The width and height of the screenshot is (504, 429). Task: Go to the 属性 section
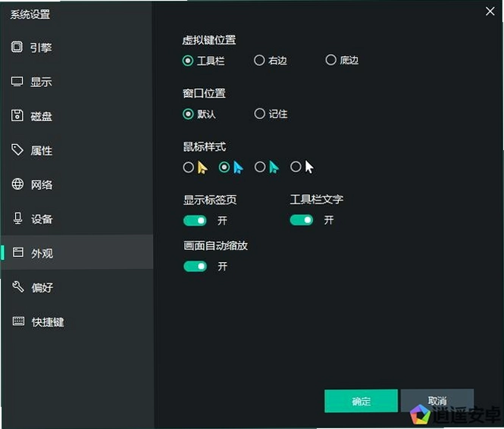pos(77,150)
